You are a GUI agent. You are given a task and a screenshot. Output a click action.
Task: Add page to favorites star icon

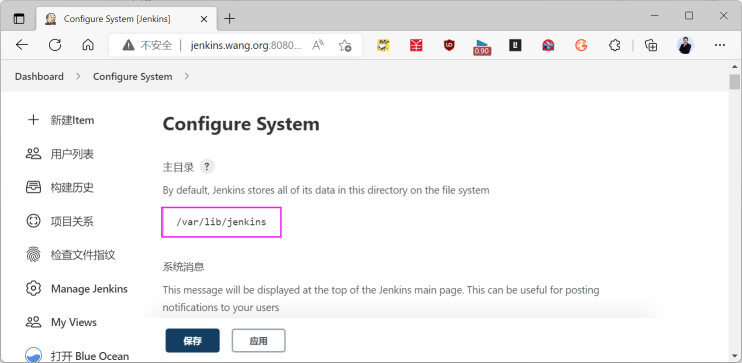(x=345, y=45)
